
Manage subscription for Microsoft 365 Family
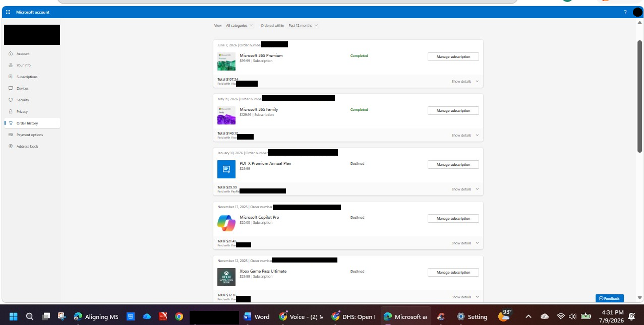453,110
